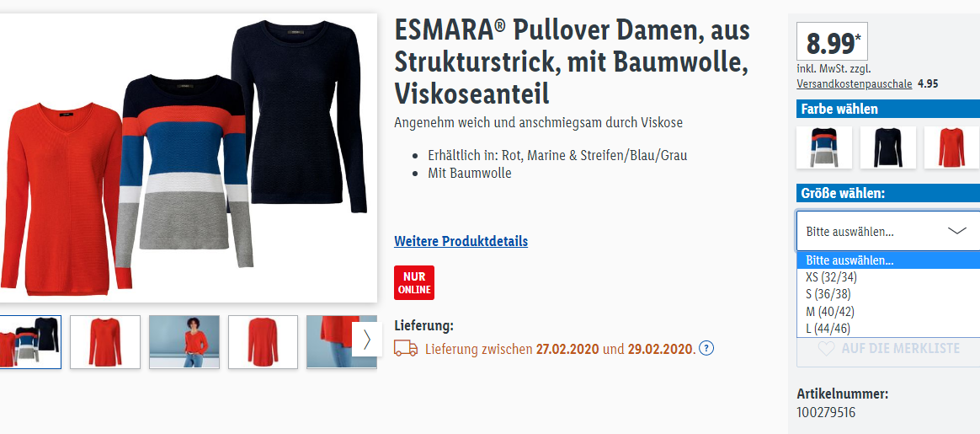Click the delivery truck icon

pos(406,348)
